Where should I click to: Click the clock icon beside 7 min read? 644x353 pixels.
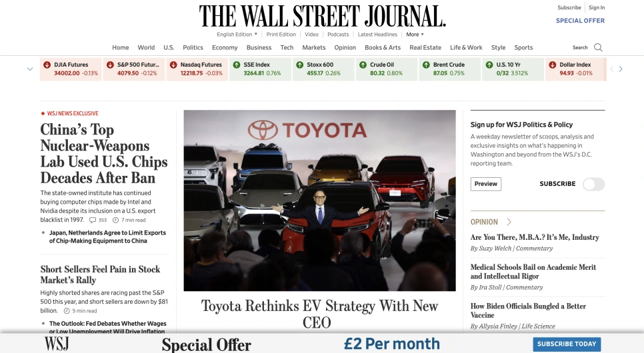pos(115,220)
